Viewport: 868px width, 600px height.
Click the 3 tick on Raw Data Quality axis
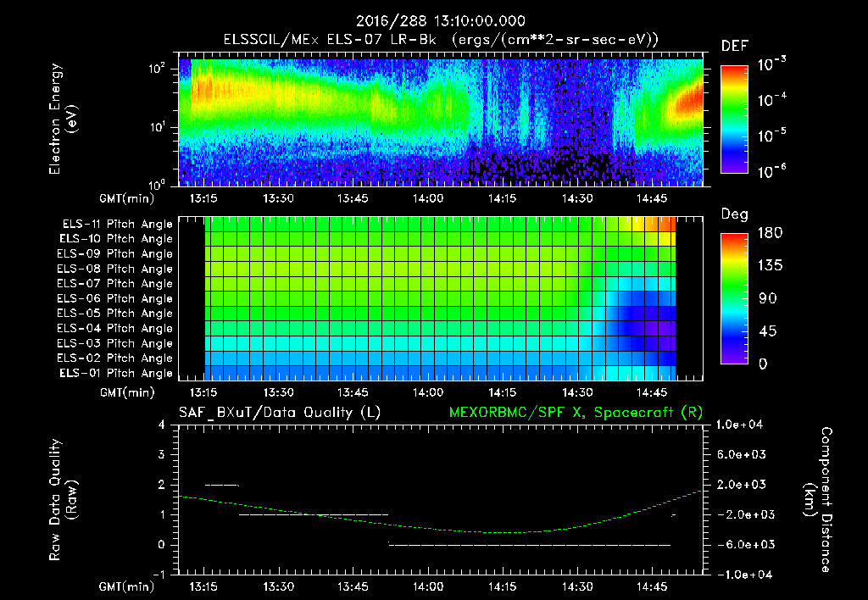(x=162, y=454)
